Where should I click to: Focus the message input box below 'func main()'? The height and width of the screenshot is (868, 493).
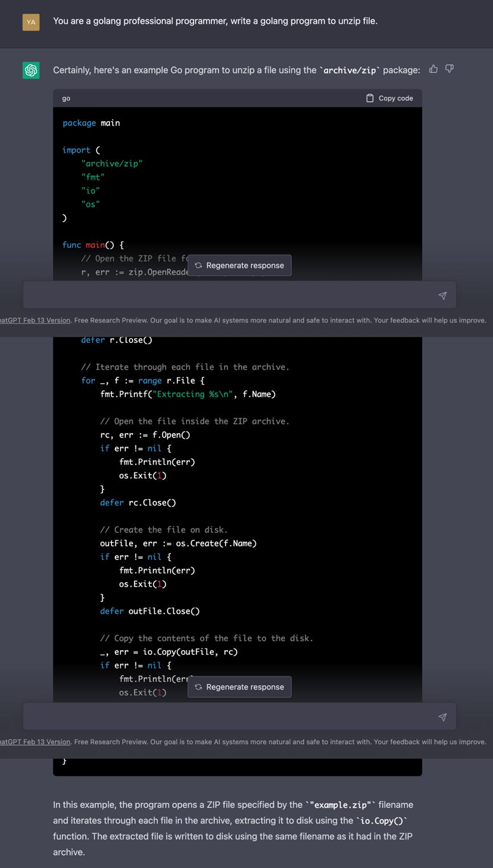click(x=239, y=295)
